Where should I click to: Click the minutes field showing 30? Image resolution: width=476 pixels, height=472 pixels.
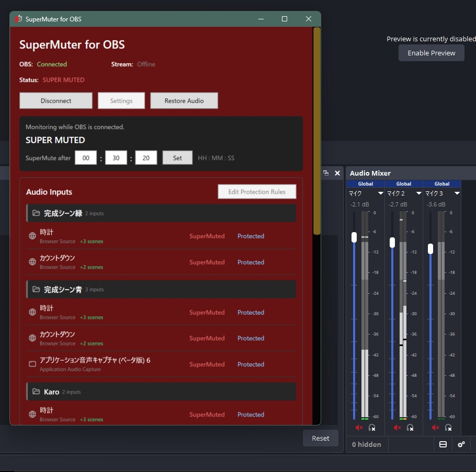point(116,158)
